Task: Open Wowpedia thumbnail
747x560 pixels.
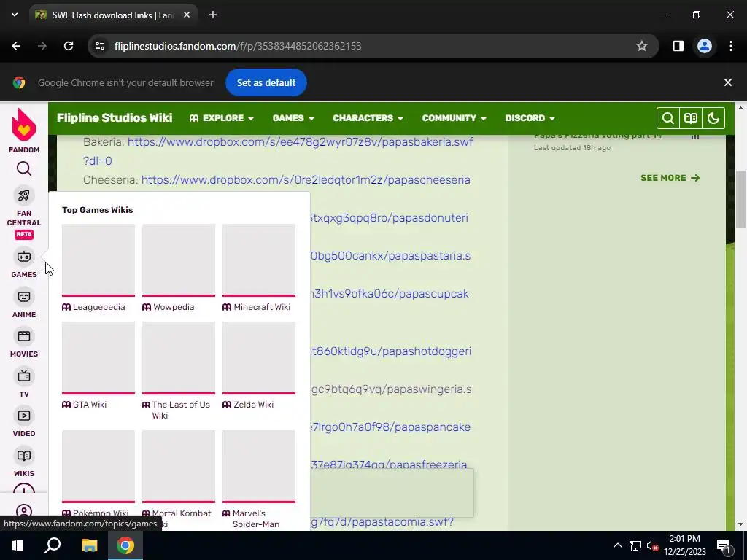Action: pos(179,260)
